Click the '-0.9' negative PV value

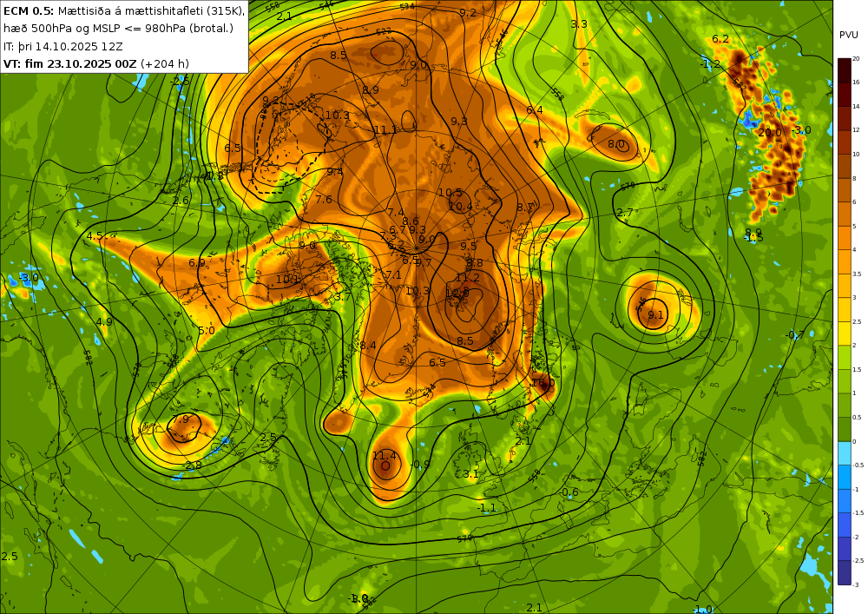coord(421,464)
